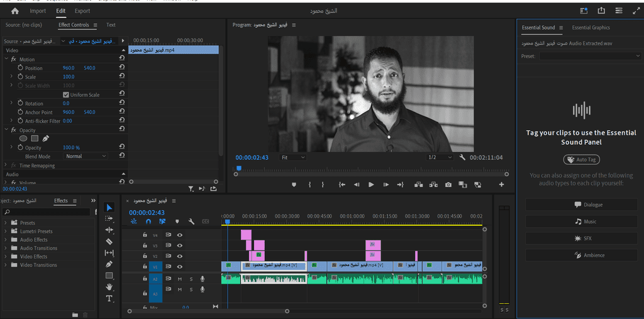Screen dimensions: 644x319
Task: Open the Essential Graphics tab
Action: [x=591, y=28]
